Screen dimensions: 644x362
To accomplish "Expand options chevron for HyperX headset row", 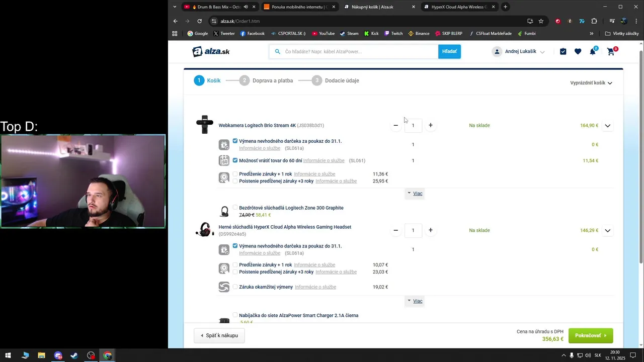I will click(x=608, y=231).
